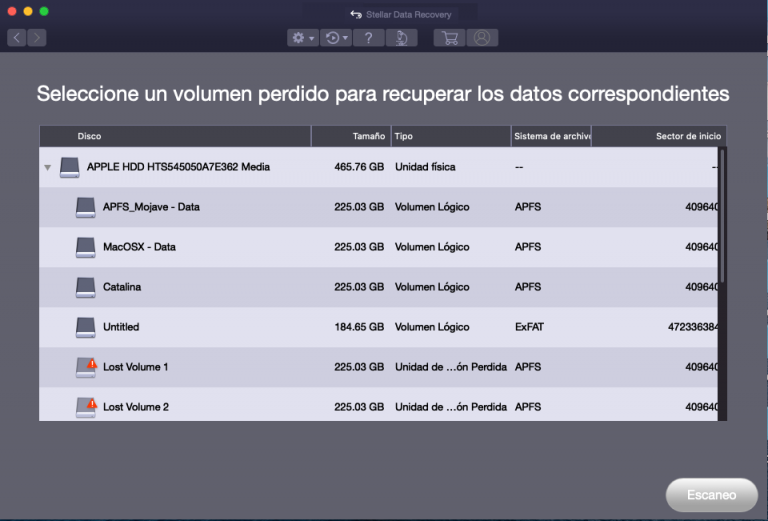Click the Lost Volume 1 warning drive icon
The height and width of the screenshot is (521, 768).
pos(86,368)
